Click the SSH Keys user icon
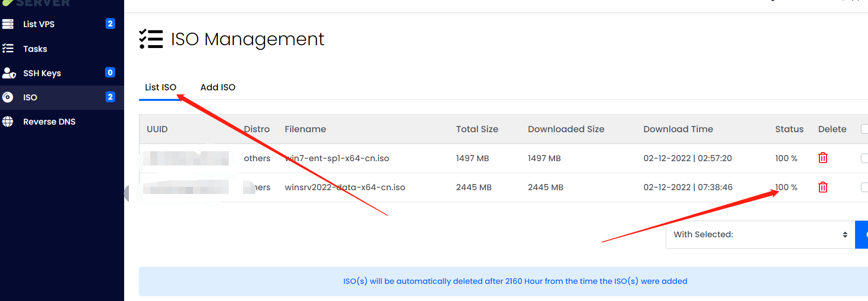The width and height of the screenshot is (868, 301). 9,73
